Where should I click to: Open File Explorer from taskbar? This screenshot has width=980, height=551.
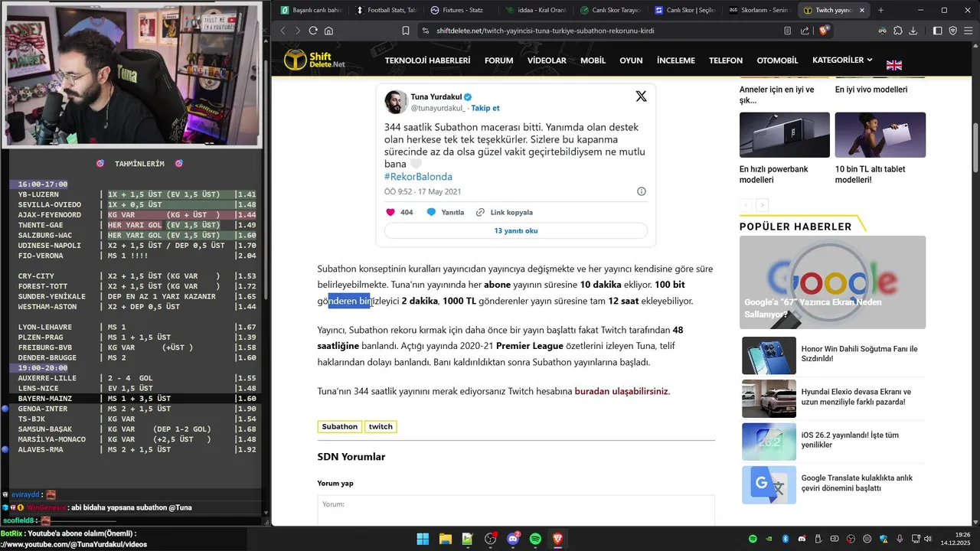coord(445,539)
